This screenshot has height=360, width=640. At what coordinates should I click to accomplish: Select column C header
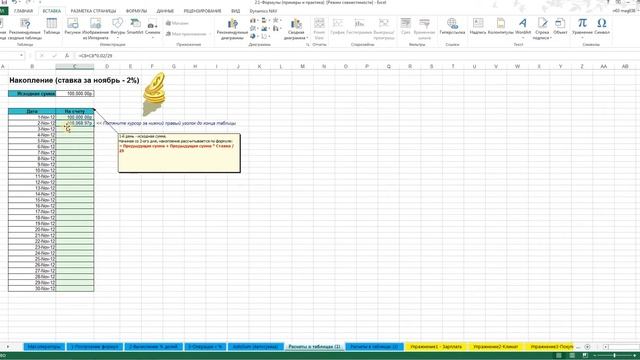(x=75, y=66)
